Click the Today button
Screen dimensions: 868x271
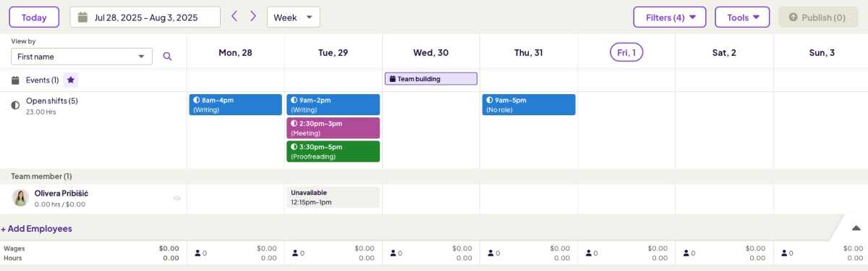click(x=34, y=17)
